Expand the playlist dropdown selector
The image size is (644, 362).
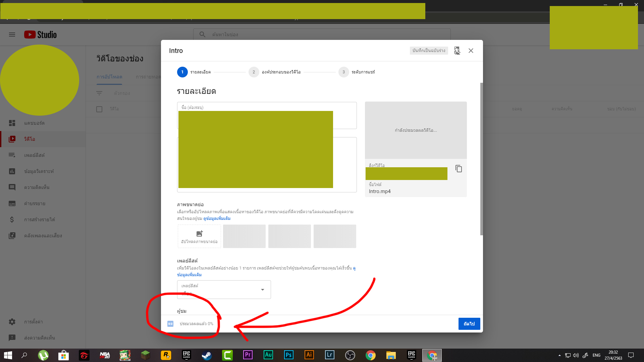262,290
